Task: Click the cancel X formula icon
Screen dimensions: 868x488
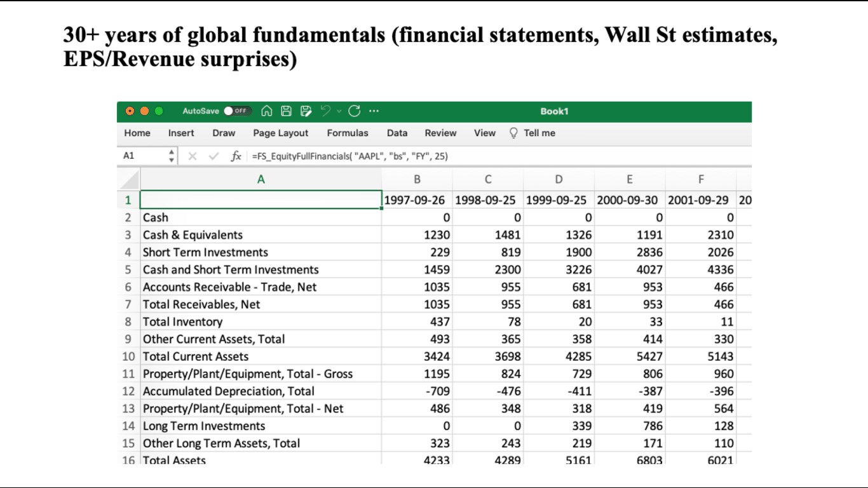Action: [193, 156]
